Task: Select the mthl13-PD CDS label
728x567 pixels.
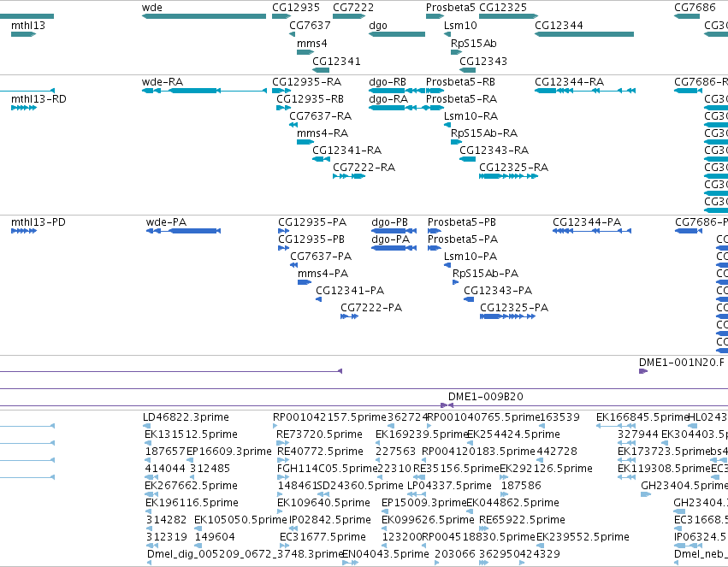Action: click(38, 222)
